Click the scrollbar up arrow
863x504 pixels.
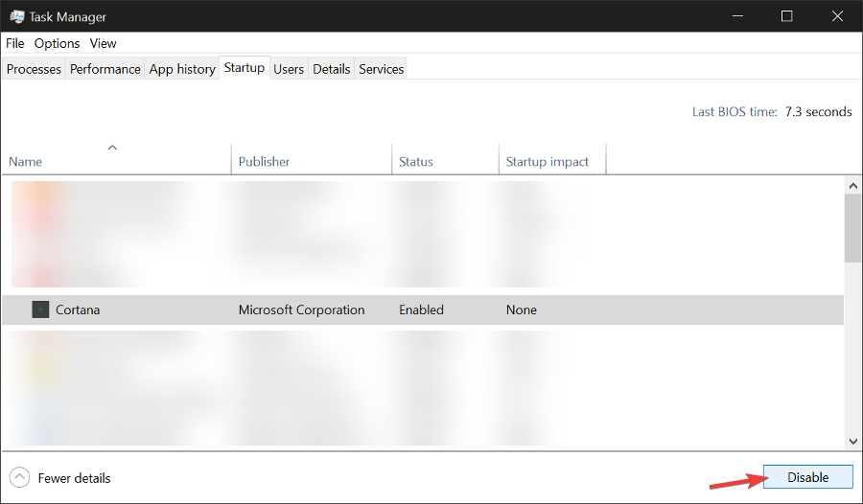(853, 186)
